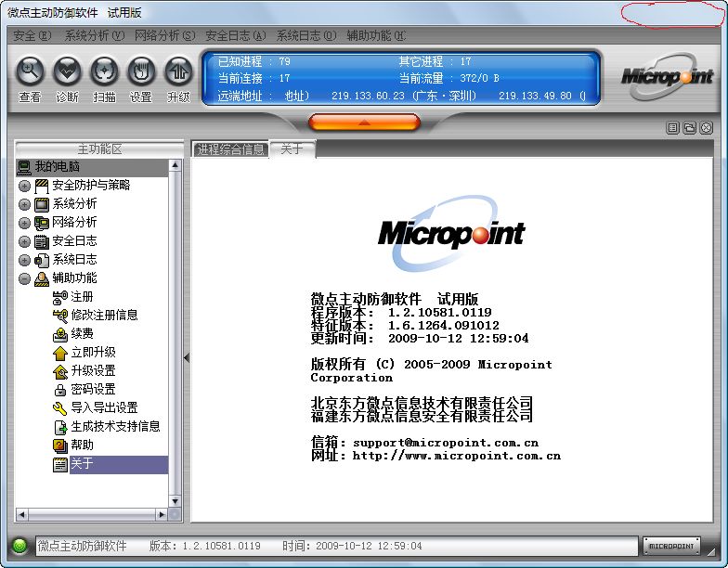
Task: Click the 安全防护与策略 barrier icon
Action: 41,186
